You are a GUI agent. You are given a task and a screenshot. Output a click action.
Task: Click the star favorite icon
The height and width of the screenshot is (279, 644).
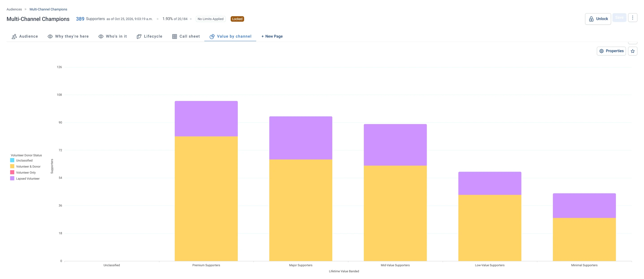click(x=633, y=51)
